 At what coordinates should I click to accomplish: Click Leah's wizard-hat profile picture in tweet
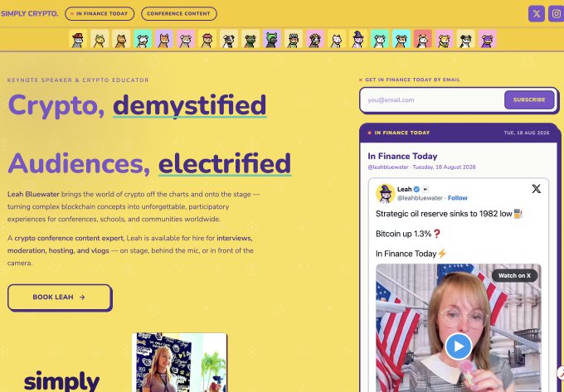pos(385,193)
